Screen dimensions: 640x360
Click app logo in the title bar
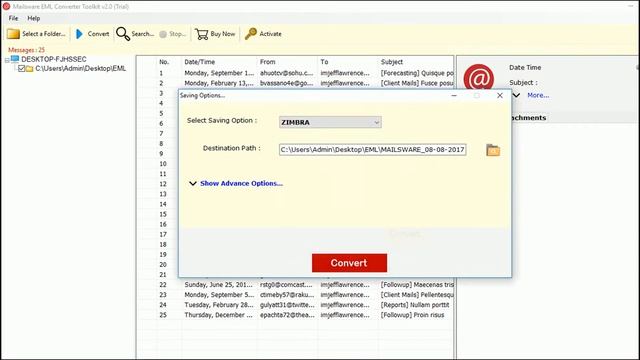click(x=6, y=7)
